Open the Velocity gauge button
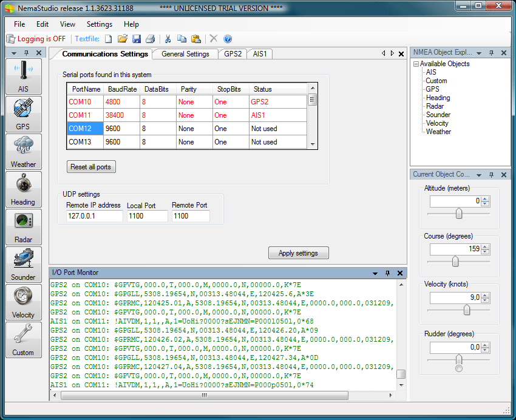The image size is (516, 420). [x=23, y=303]
